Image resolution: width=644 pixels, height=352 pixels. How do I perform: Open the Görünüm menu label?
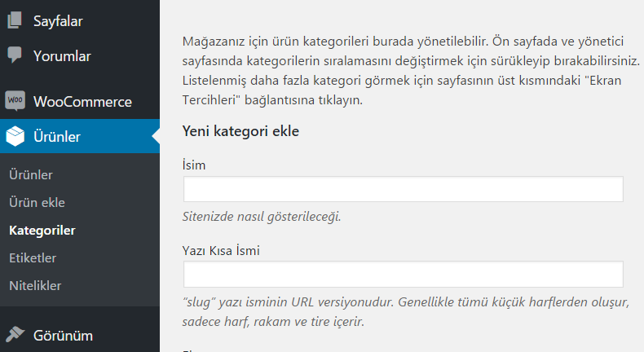63,335
